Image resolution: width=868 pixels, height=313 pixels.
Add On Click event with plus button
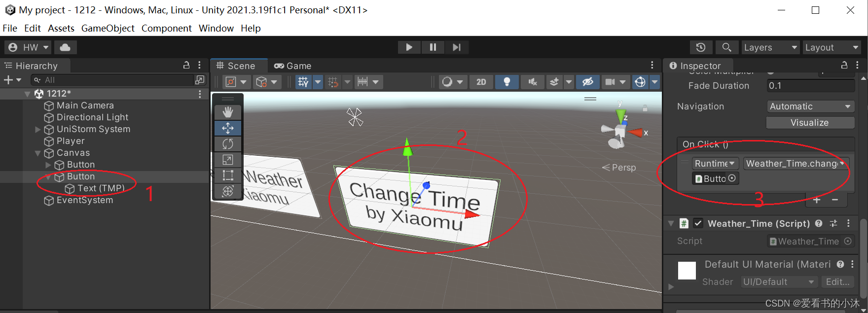click(817, 200)
